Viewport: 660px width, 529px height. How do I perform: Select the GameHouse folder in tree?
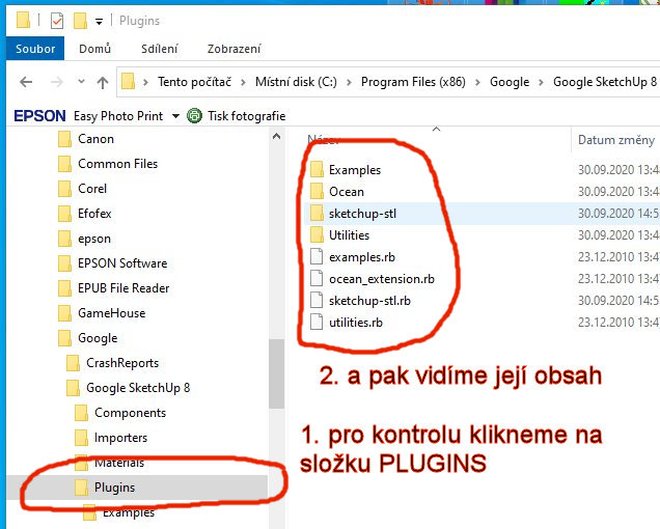click(x=112, y=313)
